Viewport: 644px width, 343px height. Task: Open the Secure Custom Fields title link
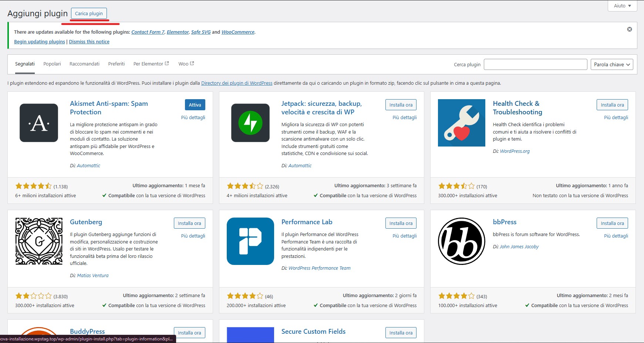[x=313, y=332]
